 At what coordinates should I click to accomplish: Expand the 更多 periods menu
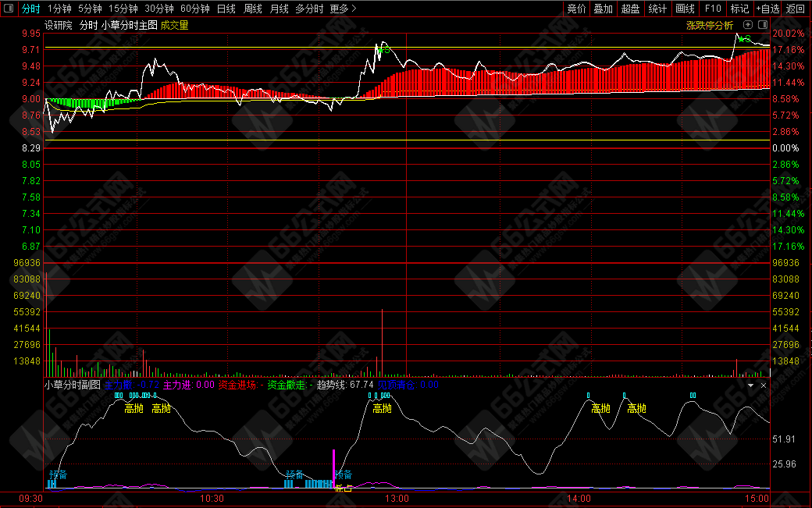(x=343, y=9)
